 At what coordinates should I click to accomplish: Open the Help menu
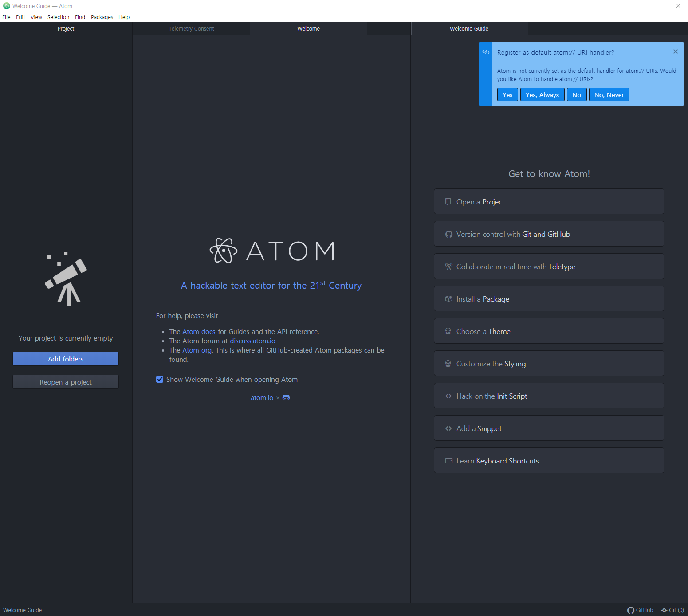click(x=124, y=17)
